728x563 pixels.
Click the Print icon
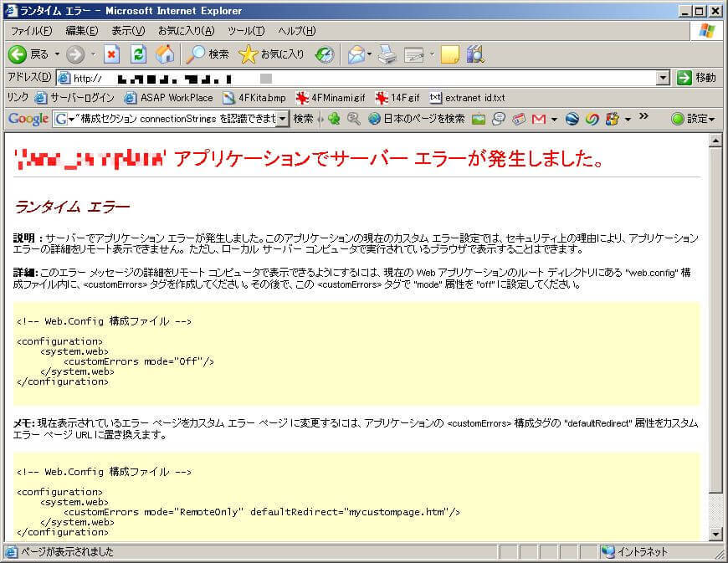tap(386, 54)
